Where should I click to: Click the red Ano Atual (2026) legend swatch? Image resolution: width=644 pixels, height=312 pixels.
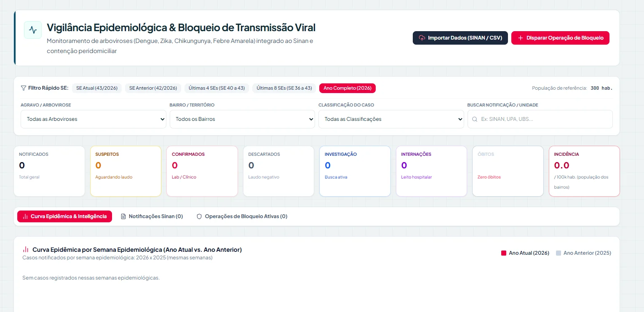tap(503, 253)
